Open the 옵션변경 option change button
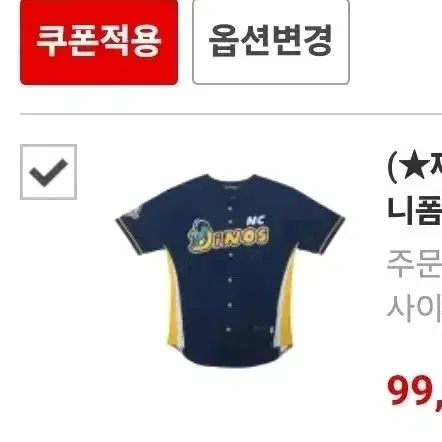Screen dimensions: 442x442 click(x=271, y=42)
